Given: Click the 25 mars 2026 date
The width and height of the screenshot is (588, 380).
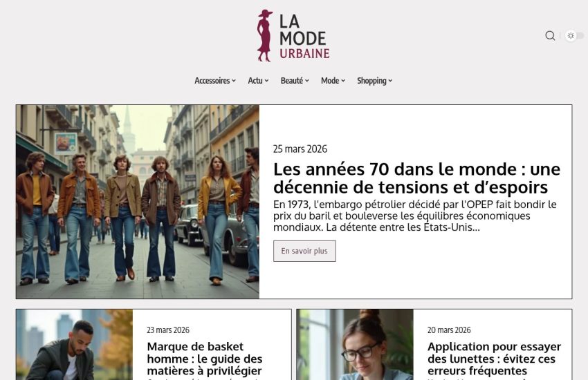Looking at the screenshot, I should (x=300, y=149).
